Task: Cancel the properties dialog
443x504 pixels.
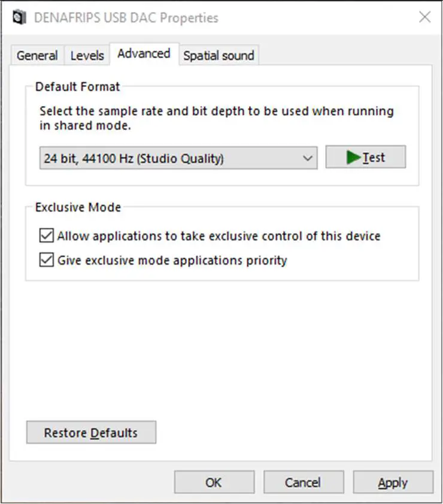Action: [x=304, y=482]
